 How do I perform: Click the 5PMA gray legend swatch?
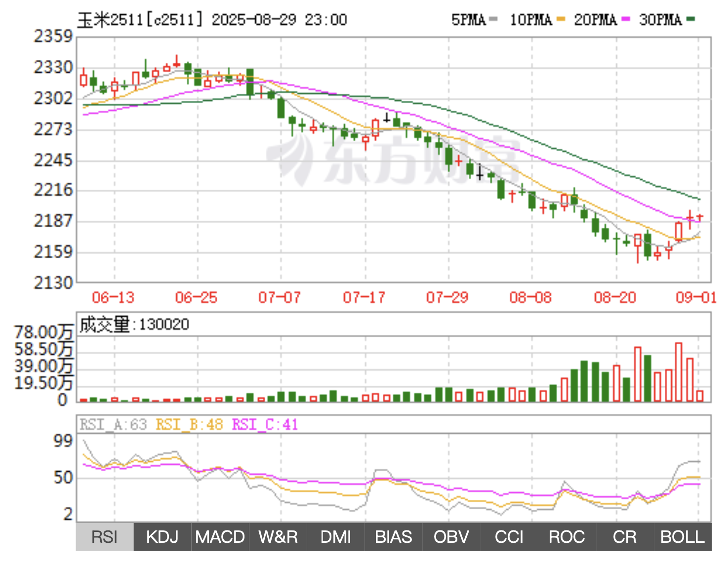coord(493,20)
